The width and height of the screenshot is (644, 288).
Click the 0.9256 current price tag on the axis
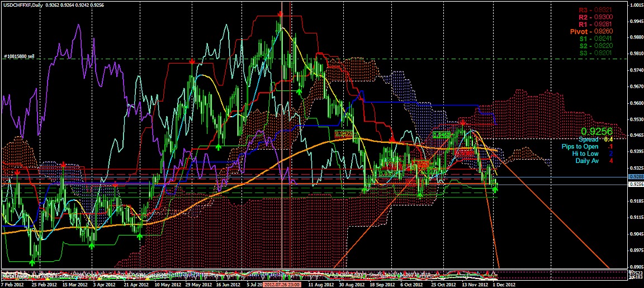click(636, 185)
